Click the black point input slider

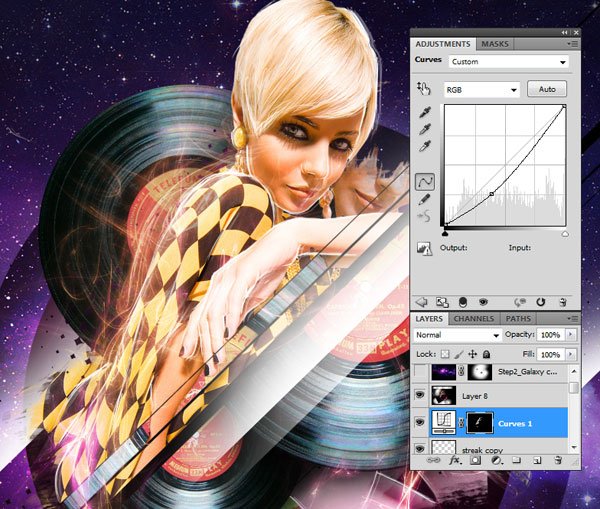click(x=445, y=233)
